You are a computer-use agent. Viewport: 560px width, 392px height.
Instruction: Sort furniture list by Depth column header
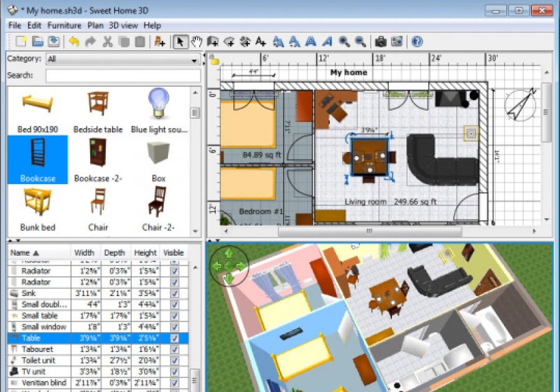coord(116,253)
